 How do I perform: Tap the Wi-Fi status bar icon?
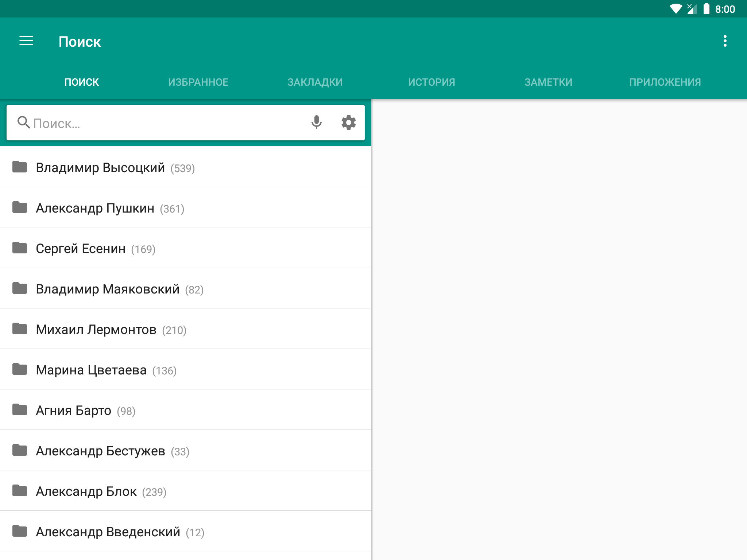coord(676,9)
